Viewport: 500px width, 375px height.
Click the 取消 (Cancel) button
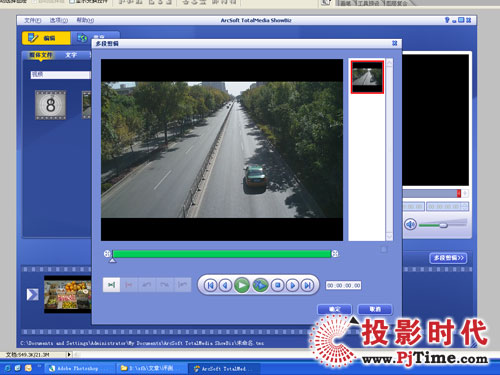375,309
